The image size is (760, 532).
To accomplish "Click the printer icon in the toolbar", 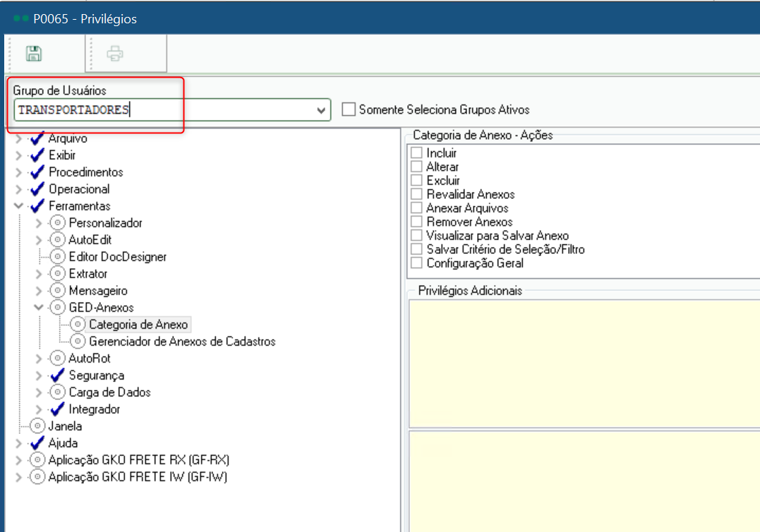I will 115,54.
